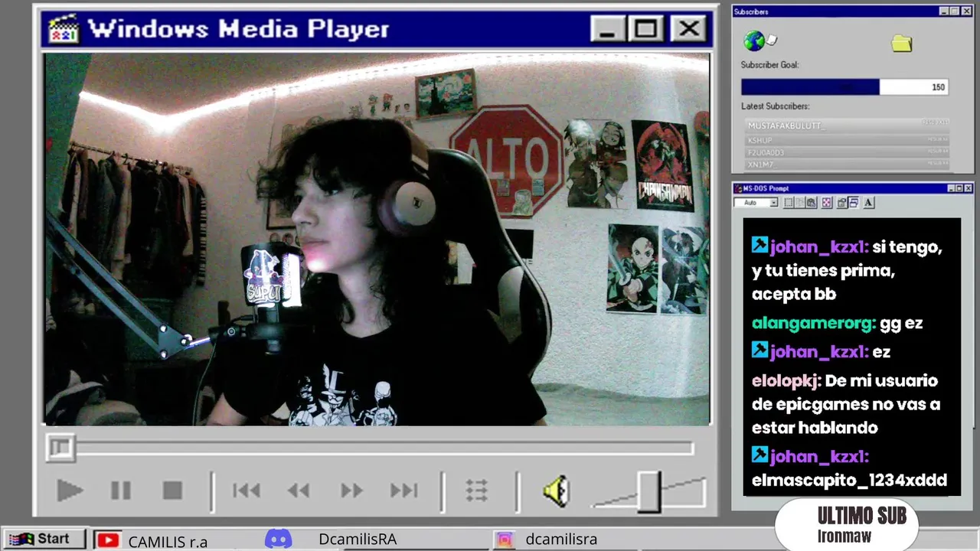Image resolution: width=980 pixels, height=551 pixels.
Task: Open the Auto font size dropdown
Action: [773, 203]
